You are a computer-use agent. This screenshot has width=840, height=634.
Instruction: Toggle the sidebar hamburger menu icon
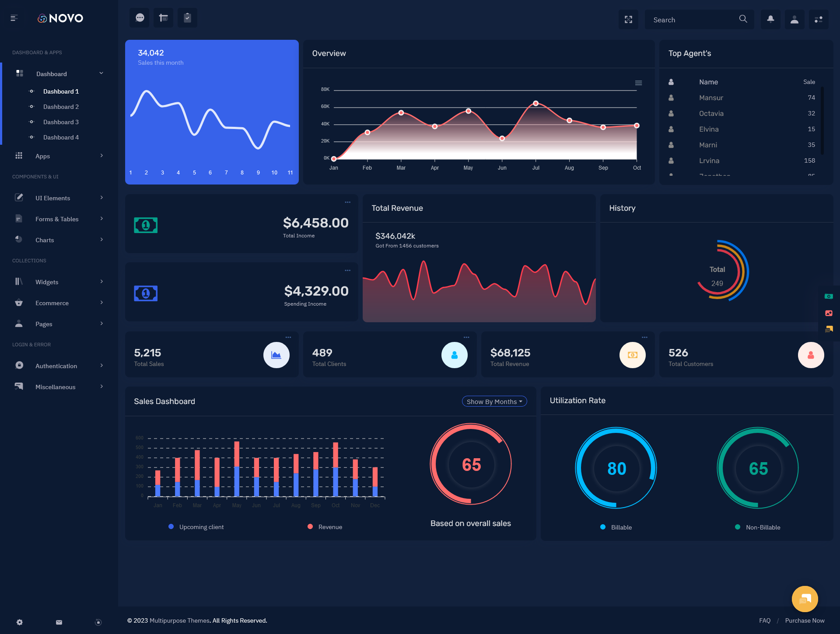coord(14,18)
